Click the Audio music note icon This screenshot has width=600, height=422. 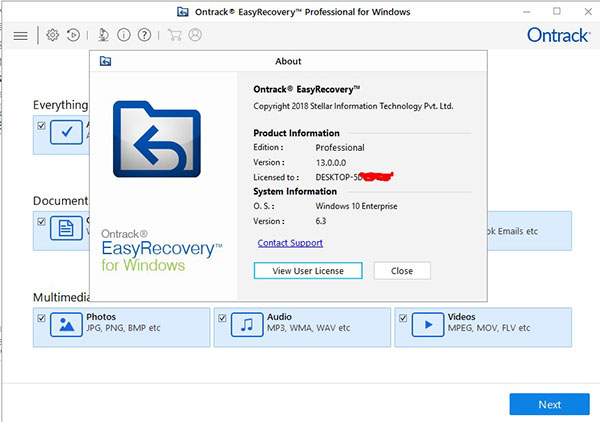coord(247,325)
